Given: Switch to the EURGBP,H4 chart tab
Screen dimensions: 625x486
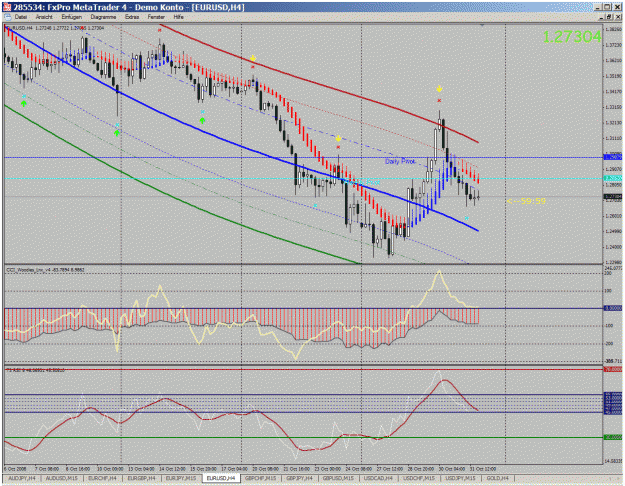Looking at the screenshot, I should pyautogui.click(x=141, y=478).
